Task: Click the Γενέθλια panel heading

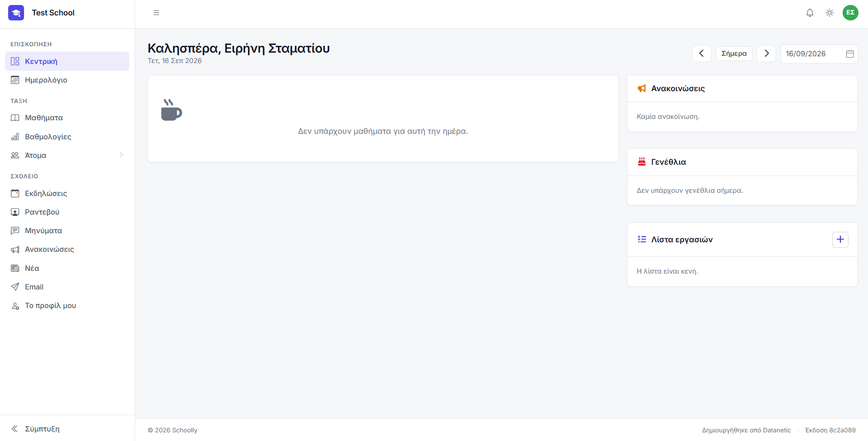Action: 669,162
